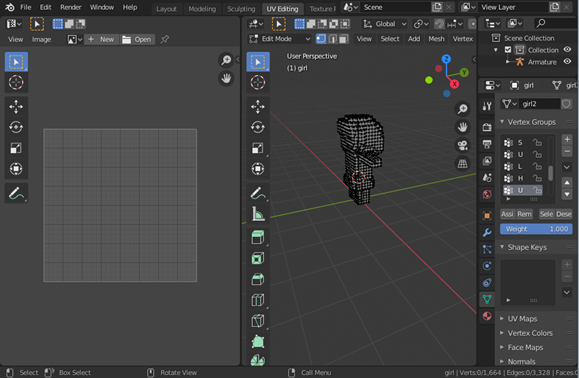Assign vertices to group
The width and height of the screenshot is (579, 378).
[x=507, y=214]
